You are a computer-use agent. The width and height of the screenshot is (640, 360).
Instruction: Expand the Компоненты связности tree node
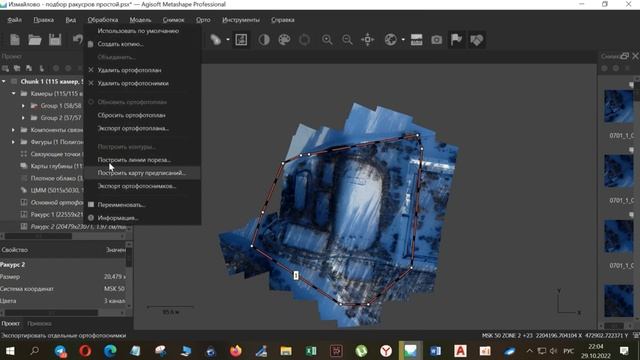(x=13, y=130)
